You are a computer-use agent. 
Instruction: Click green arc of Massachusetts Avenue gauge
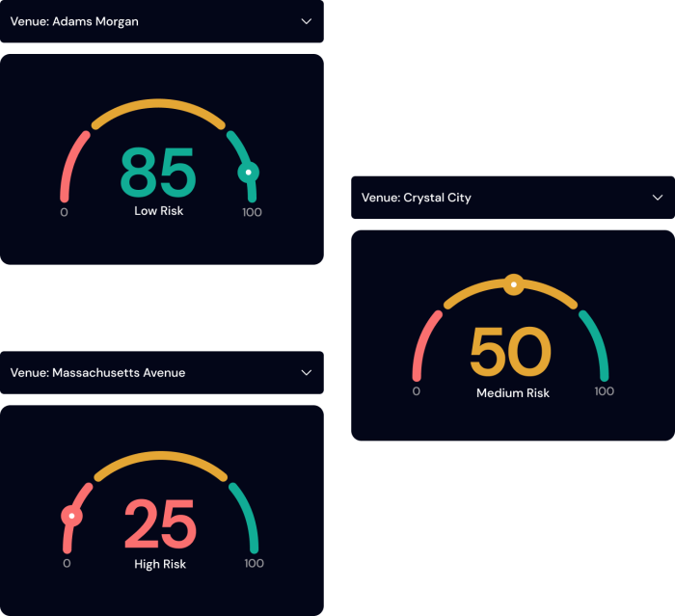248,515
